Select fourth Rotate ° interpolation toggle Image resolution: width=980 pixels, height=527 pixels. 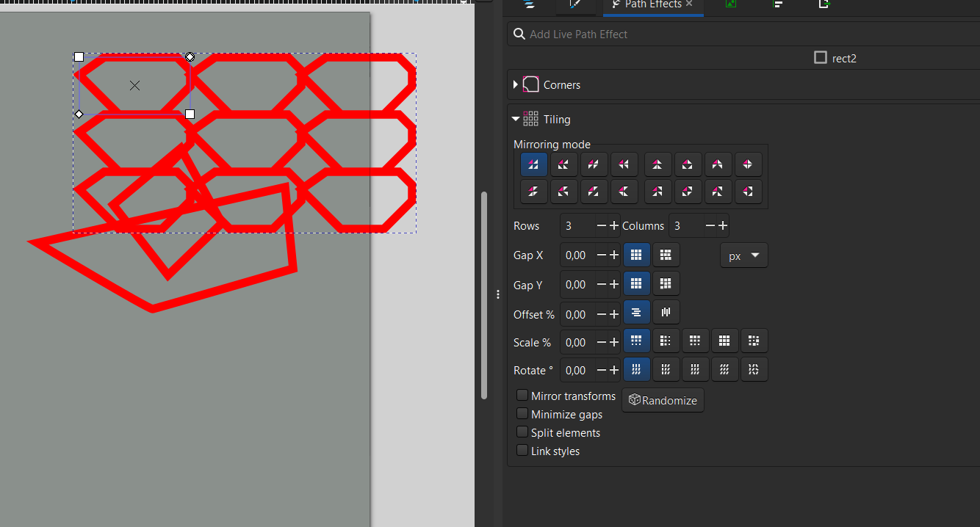pos(724,369)
